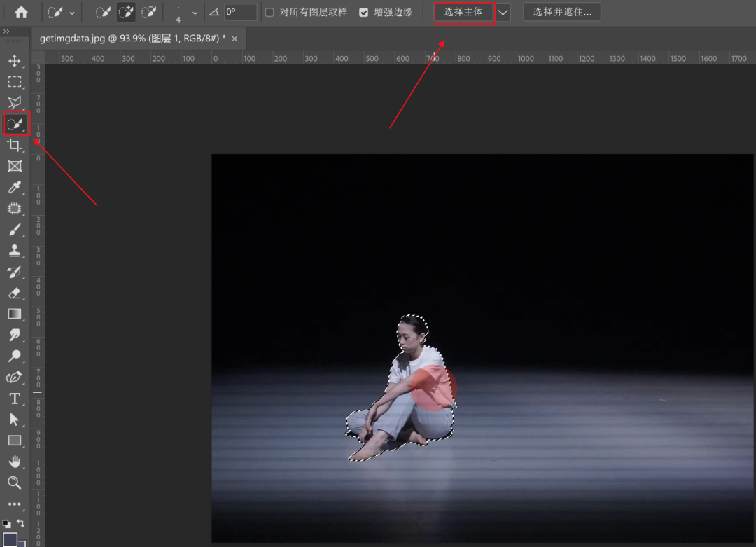This screenshot has height=547, width=756.
Task: Switch to Subtract from Selection mode
Action: coord(149,12)
